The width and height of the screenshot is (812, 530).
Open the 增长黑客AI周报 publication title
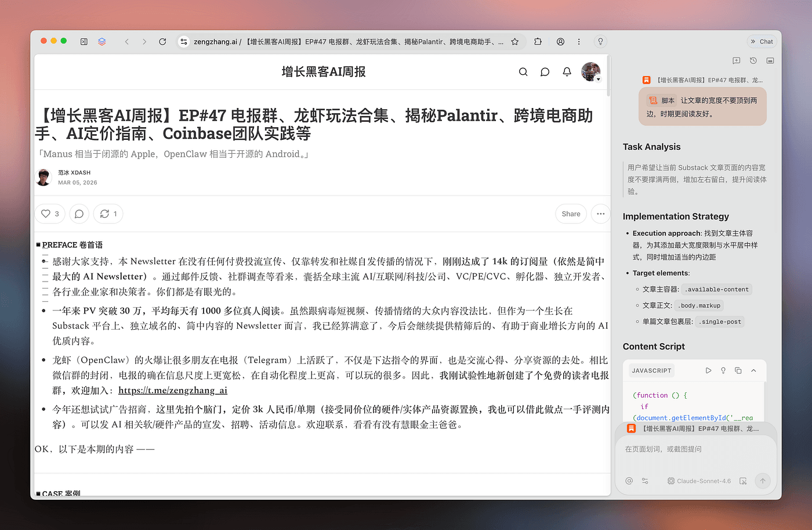(x=324, y=71)
